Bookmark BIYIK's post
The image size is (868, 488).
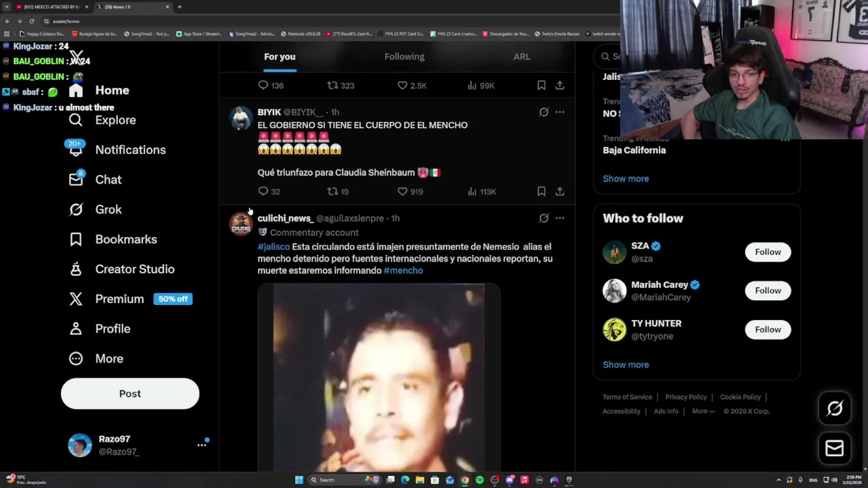click(541, 192)
